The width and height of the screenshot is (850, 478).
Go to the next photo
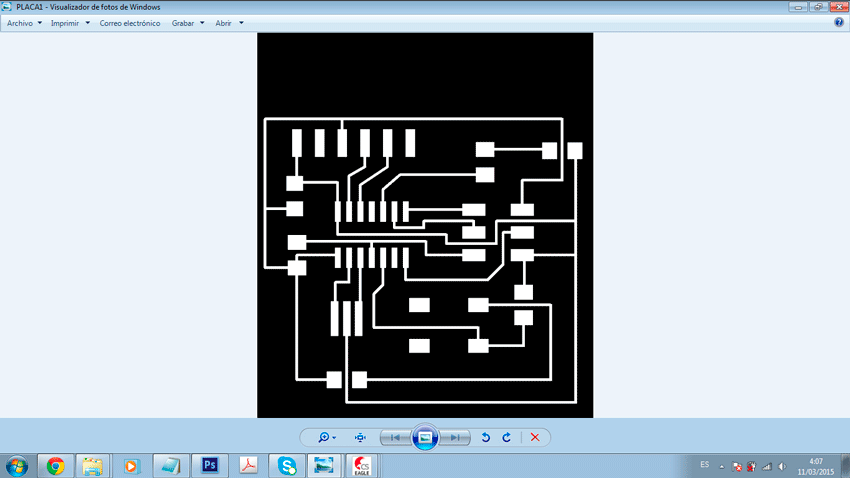click(x=454, y=437)
